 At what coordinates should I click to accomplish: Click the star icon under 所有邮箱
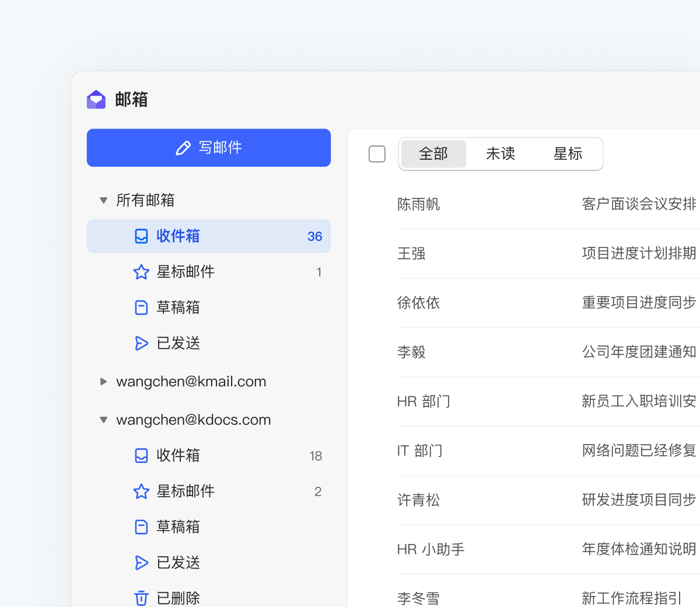point(141,272)
